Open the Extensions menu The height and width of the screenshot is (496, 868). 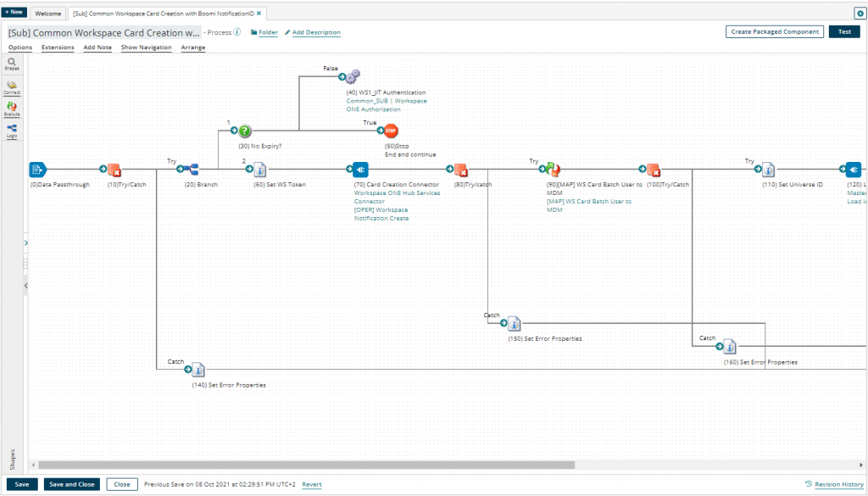58,47
